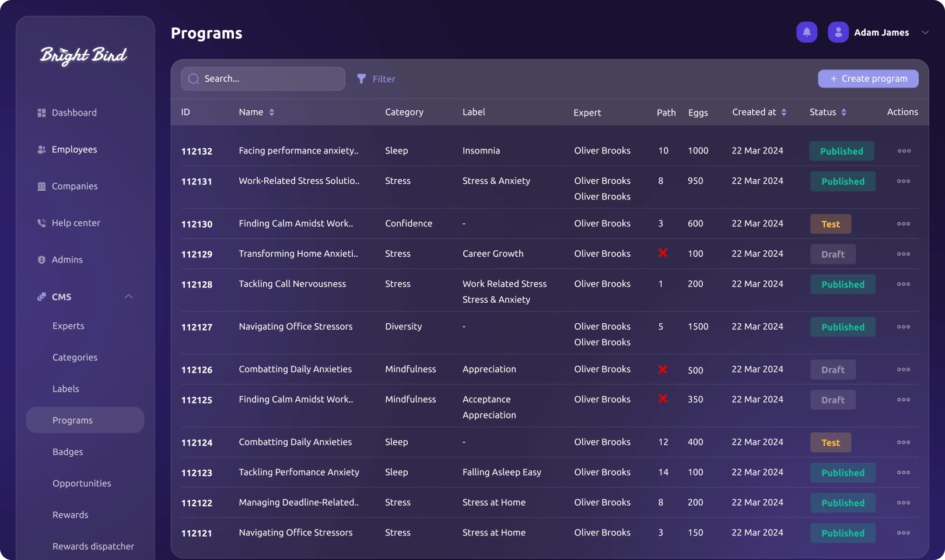Open actions menu for program 112132
Image resolution: width=945 pixels, height=560 pixels.
point(904,151)
